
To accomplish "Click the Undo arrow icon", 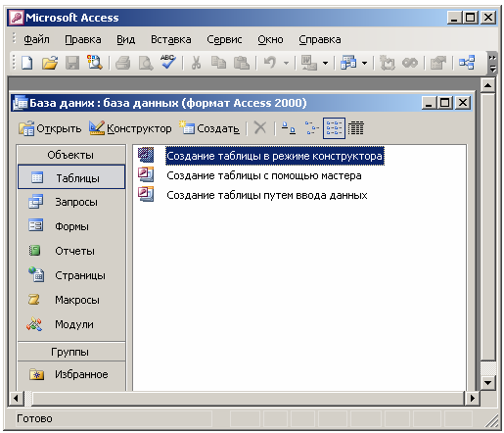I will (270, 63).
